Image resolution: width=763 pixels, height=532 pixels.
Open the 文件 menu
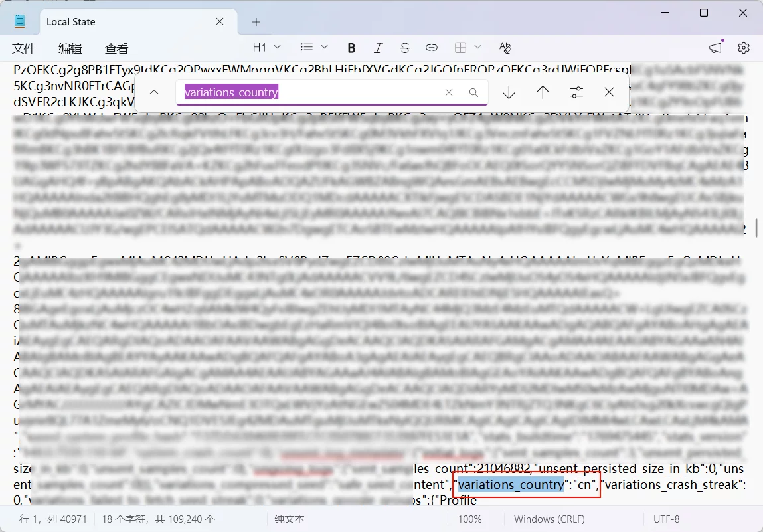(x=24, y=48)
